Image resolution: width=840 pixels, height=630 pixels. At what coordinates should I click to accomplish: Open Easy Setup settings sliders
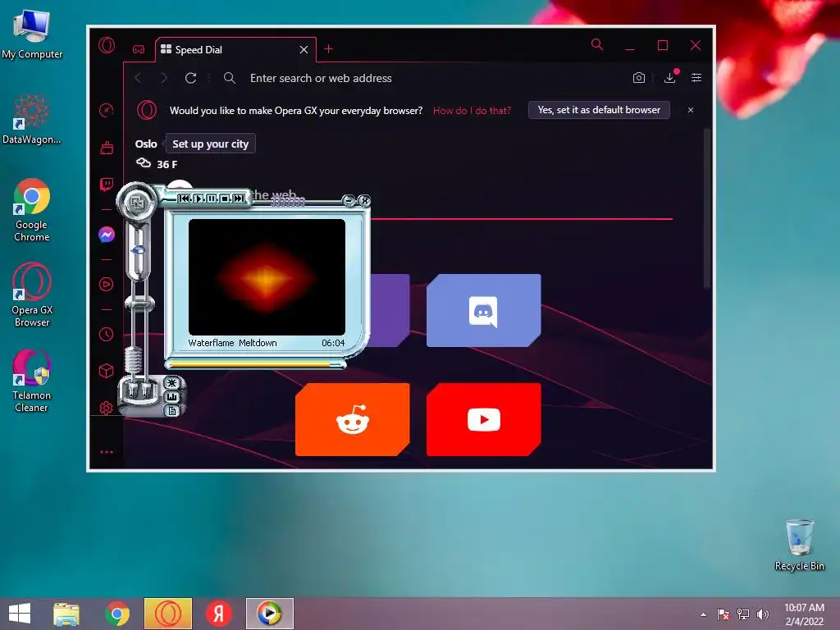click(x=696, y=78)
